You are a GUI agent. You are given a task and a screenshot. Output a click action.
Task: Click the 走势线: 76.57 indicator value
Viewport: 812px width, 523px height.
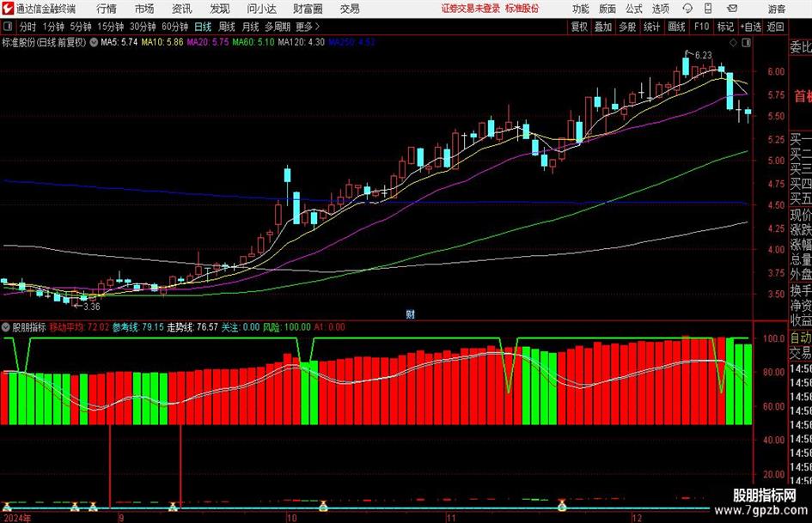tap(192, 327)
